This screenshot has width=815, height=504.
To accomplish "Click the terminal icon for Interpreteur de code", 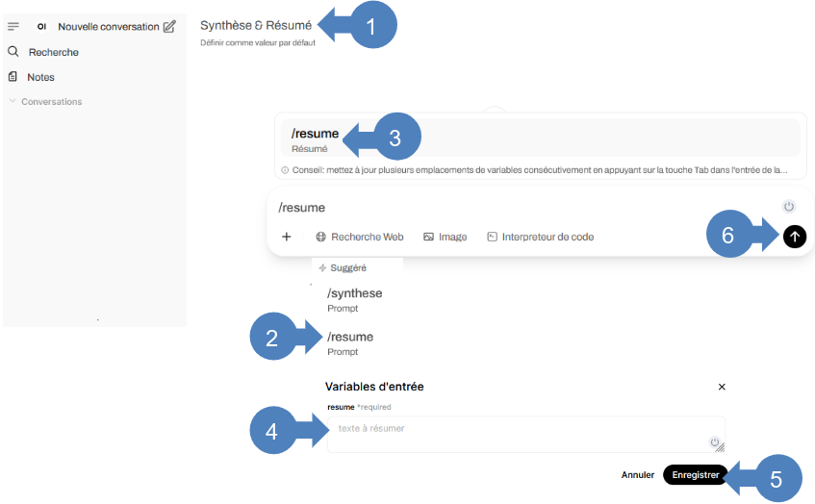I will point(492,237).
